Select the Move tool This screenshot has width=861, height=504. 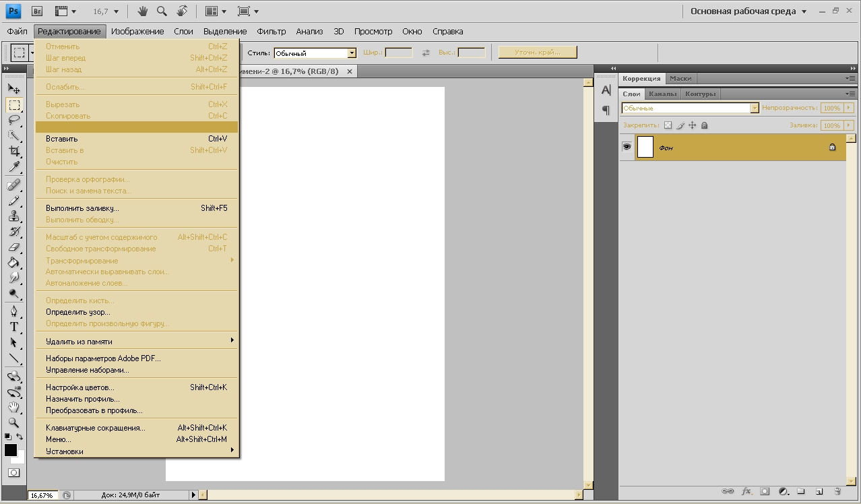point(13,89)
